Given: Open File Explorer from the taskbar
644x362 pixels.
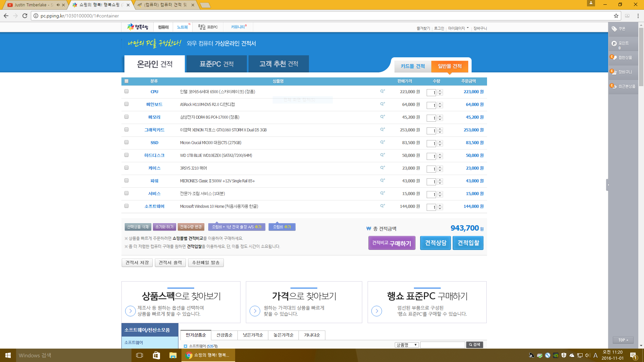Looking at the screenshot, I should click(x=173, y=355).
